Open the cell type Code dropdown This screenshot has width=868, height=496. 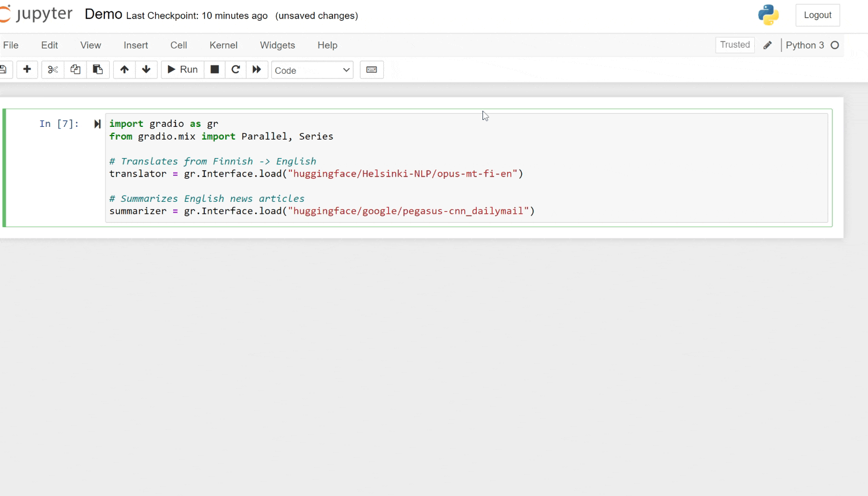click(312, 70)
